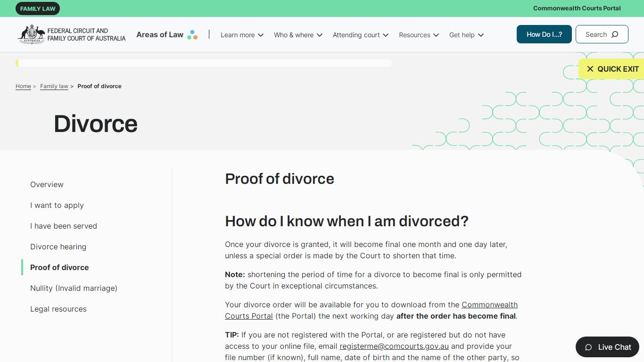This screenshot has height=362, width=644.
Task: Click the Areas of Law colored dots icon
Action: pos(192,35)
